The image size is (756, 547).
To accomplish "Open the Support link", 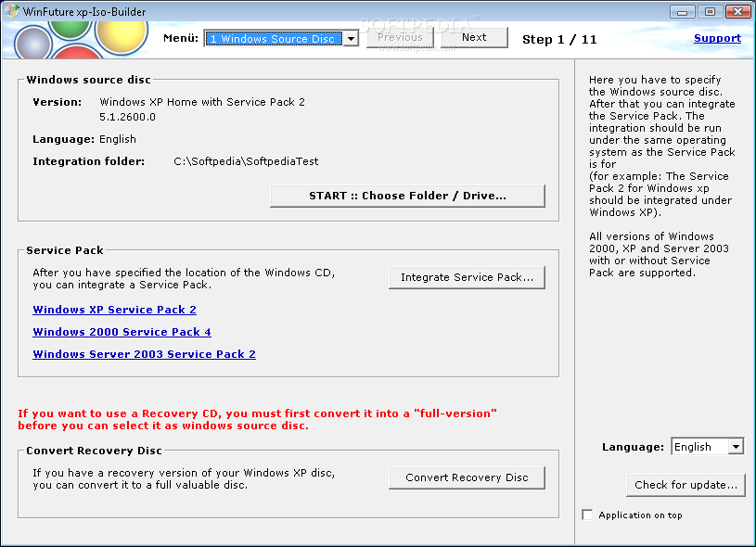I will click(x=717, y=38).
